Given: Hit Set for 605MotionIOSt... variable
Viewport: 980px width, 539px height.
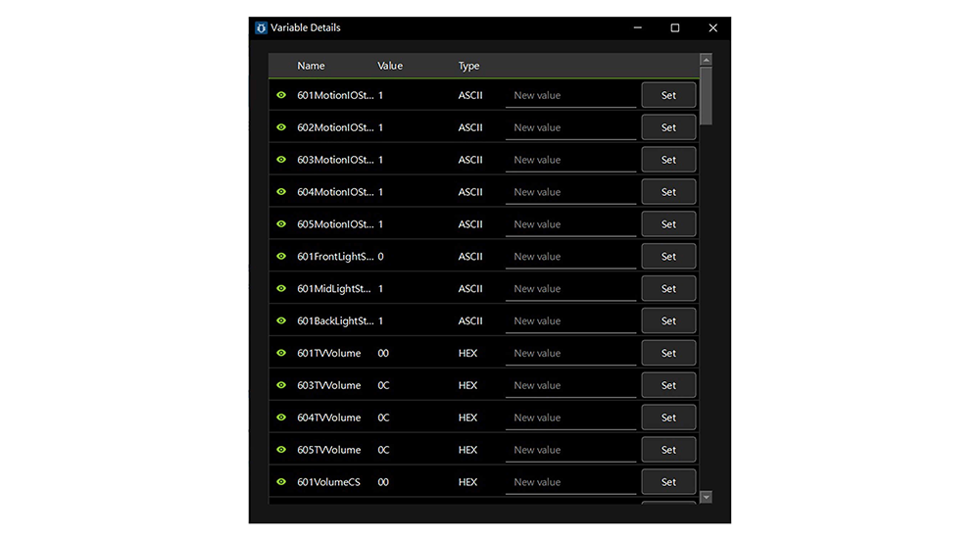Looking at the screenshot, I should pos(668,223).
